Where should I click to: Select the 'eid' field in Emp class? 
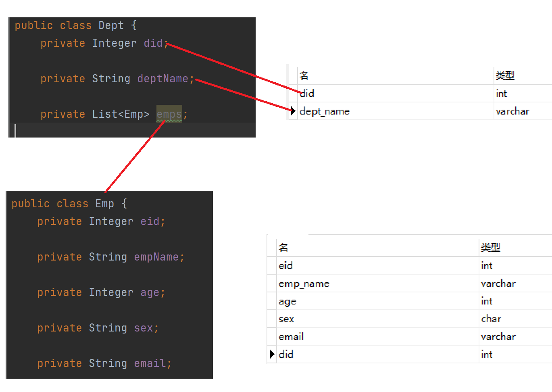click(x=150, y=221)
